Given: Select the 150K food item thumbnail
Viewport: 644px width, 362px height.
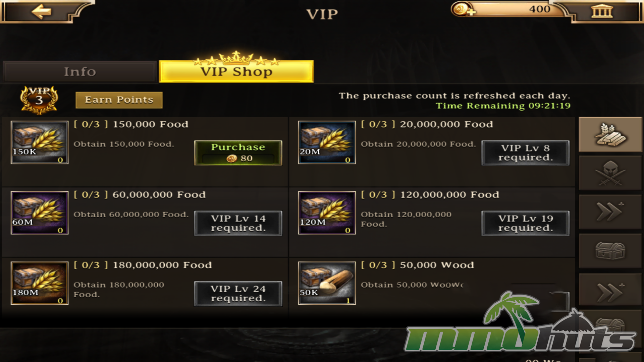Looking at the screenshot, I should point(40,142).
